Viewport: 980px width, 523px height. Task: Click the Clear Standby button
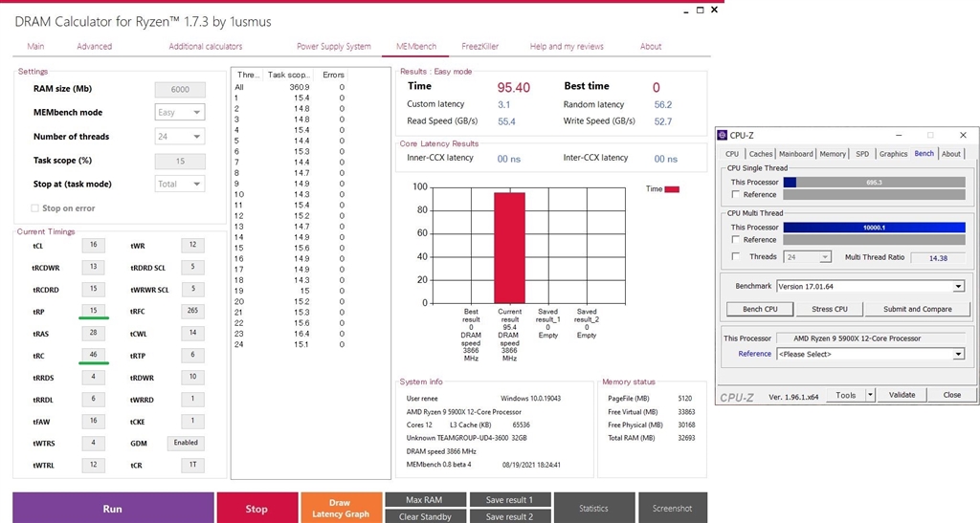[x=425, y=516]
